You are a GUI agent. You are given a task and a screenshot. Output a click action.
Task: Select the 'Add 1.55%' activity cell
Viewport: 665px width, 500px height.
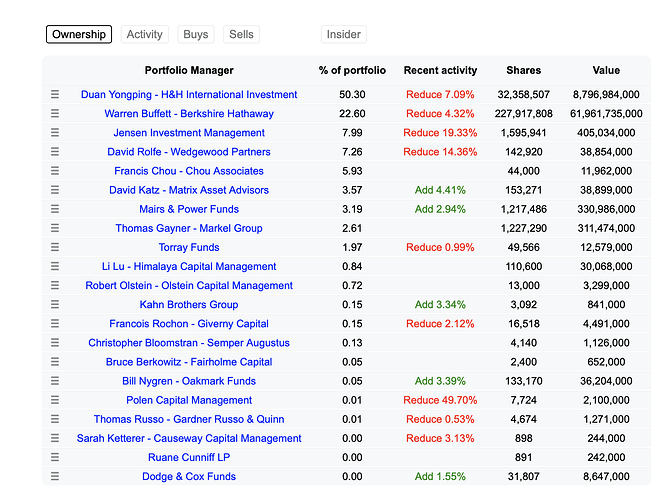pyautogui.click(x=440, y=476)
